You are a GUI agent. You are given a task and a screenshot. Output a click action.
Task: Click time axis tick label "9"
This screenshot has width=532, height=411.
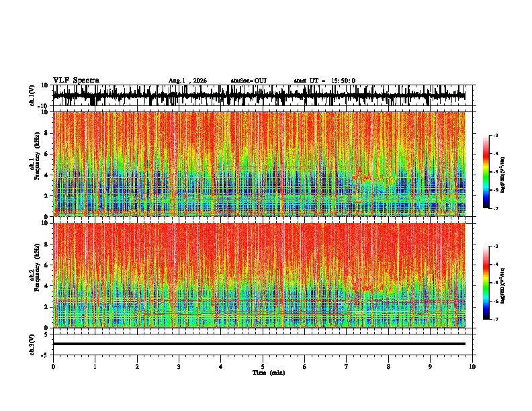click(x=430, y=367)
